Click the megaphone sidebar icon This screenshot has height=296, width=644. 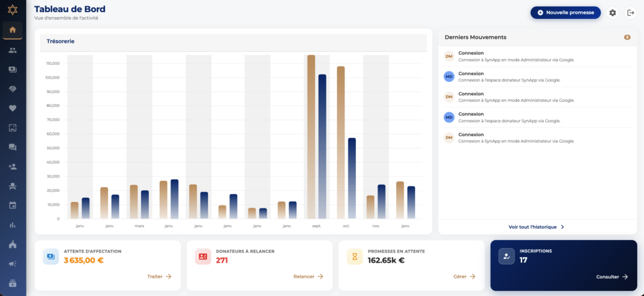coord(13,263)
